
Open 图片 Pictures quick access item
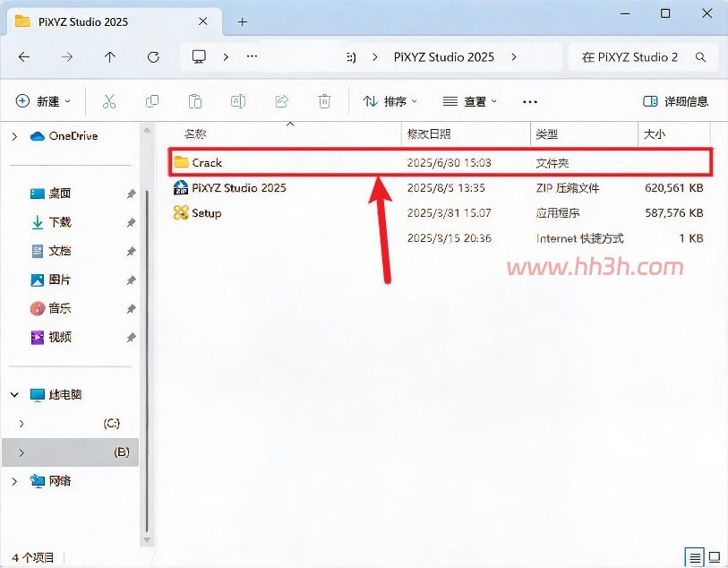click(x=51, y=280)
